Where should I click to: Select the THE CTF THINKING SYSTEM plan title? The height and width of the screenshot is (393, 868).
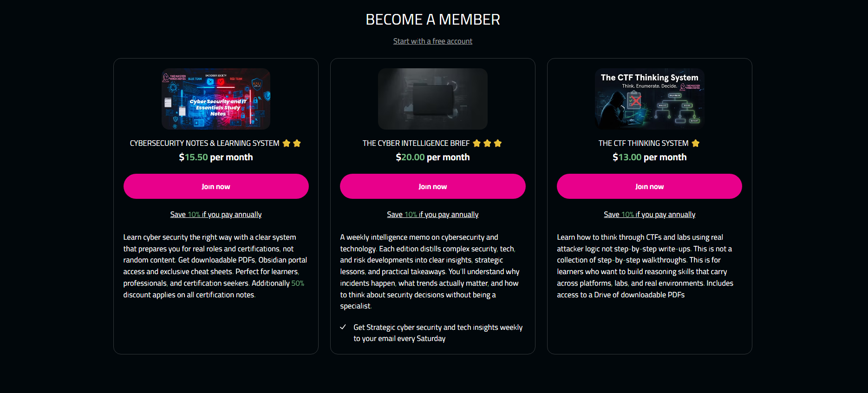(643, 143)
